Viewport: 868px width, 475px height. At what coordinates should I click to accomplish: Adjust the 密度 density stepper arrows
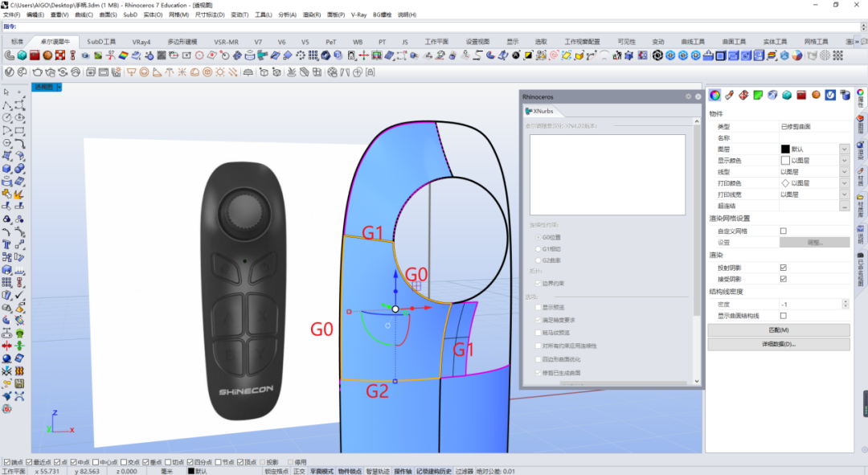(x=845, y=304)
